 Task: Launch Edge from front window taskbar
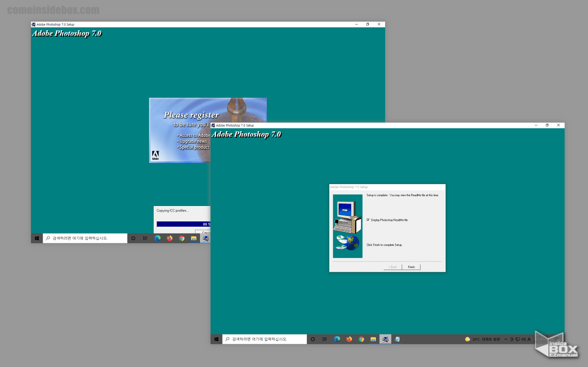pos(337,339)
